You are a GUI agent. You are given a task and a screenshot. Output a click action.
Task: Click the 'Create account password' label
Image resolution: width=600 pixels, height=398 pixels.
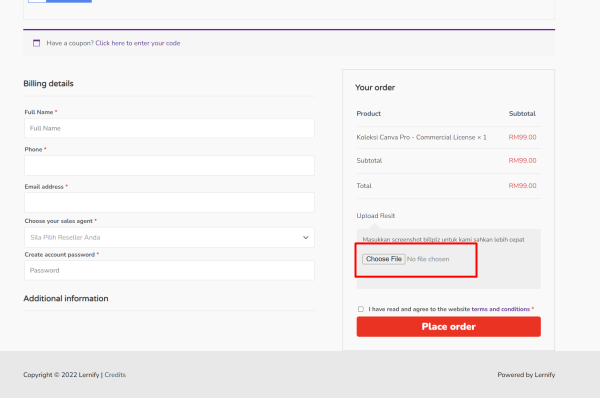(x=60, y=254)
